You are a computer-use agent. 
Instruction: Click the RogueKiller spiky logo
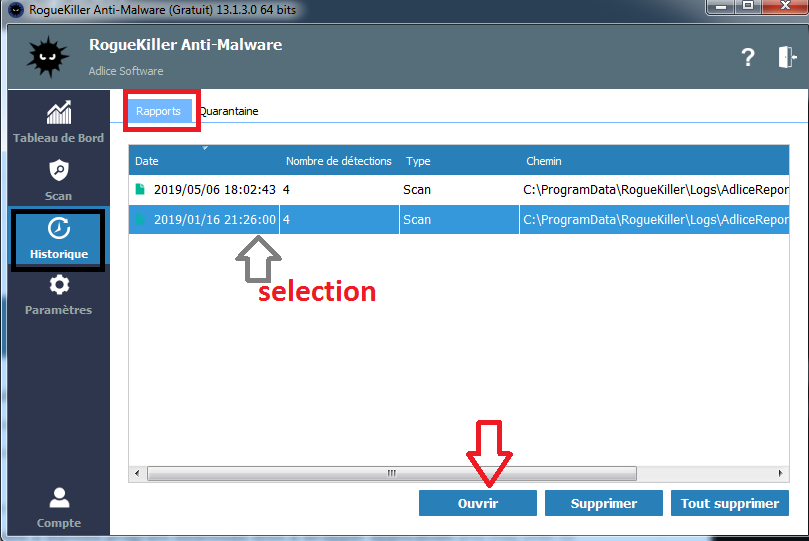point(45,57)
